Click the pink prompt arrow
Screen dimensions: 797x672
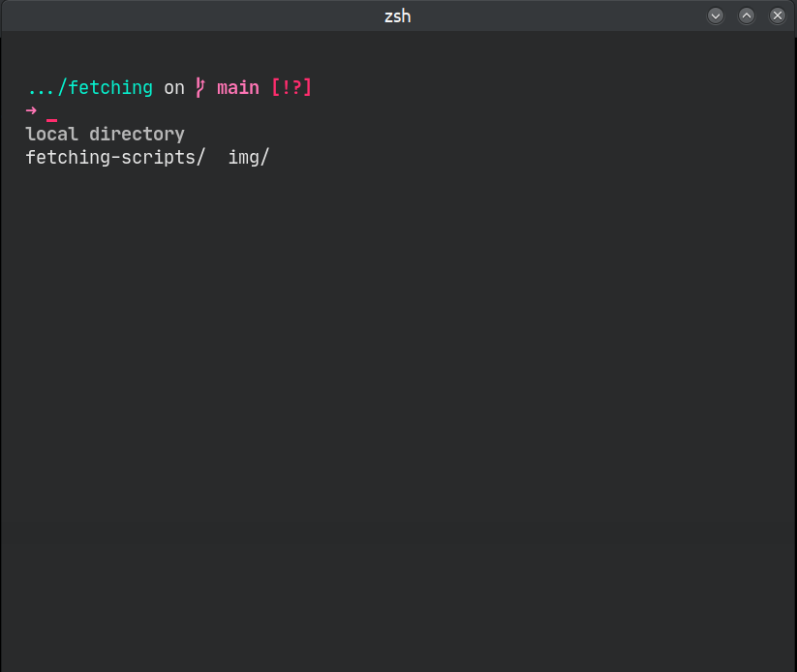31,110
